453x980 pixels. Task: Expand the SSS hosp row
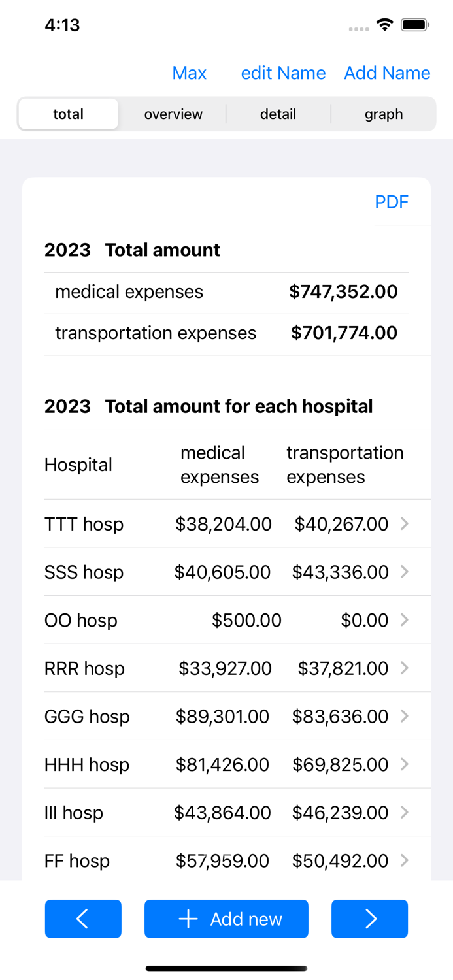[405, 572]
